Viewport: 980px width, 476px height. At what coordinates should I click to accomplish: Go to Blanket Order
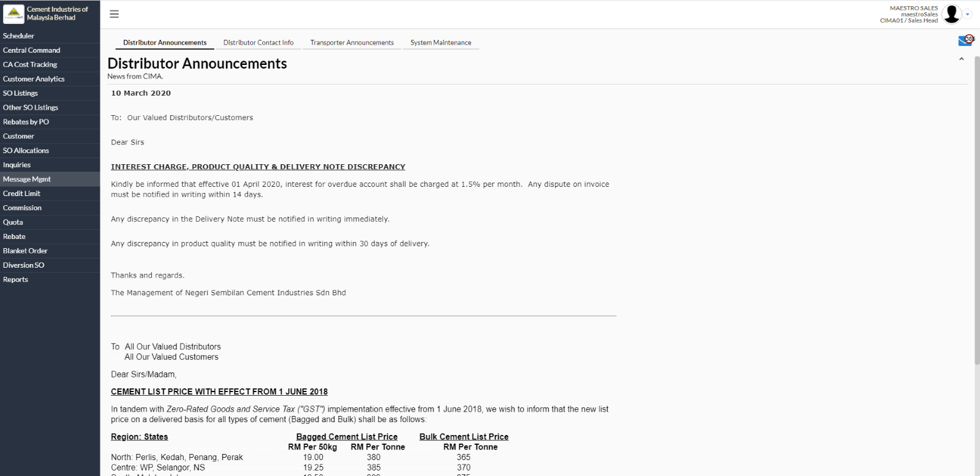tap(50, 251)
